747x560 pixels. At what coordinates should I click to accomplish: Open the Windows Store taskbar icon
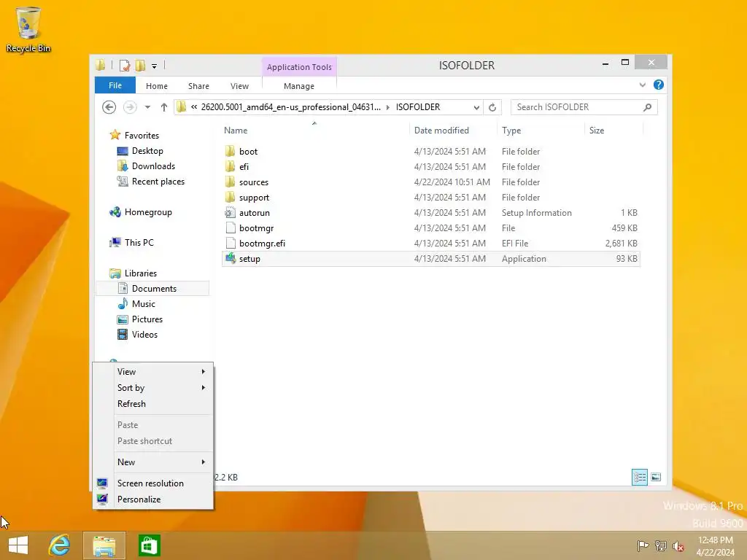pyautogui.click(x=149, y=545)
